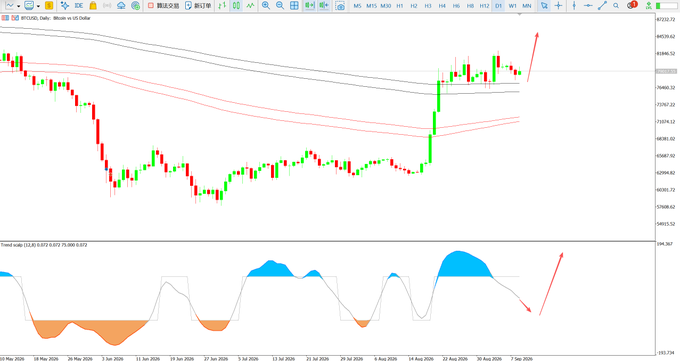Expand the chart type dropdown arrow

tap(19, 6)
